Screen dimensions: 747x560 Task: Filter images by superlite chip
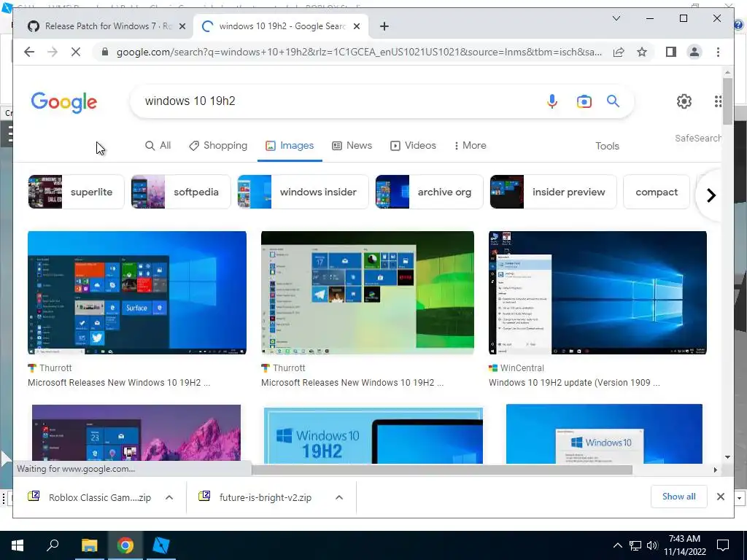(x=76, y=192)
